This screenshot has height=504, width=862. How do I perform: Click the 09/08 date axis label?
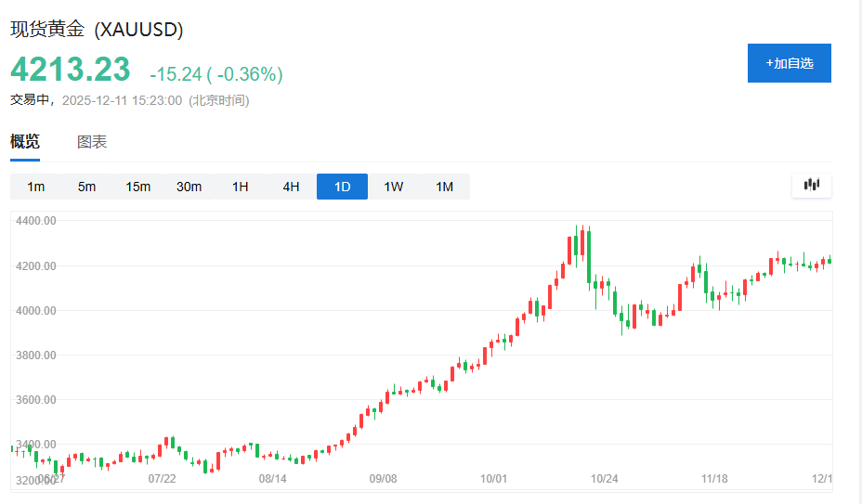point(384,479)
